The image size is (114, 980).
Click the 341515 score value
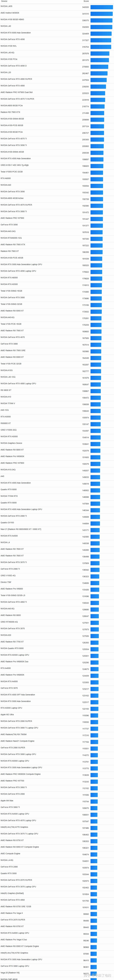pos(85,14)
